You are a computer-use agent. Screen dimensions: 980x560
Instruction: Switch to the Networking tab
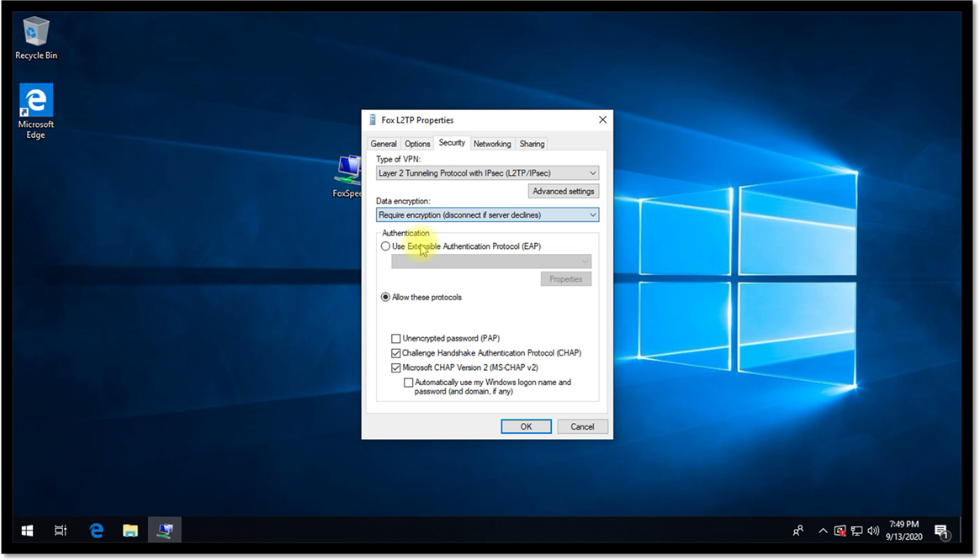(492, 144)
